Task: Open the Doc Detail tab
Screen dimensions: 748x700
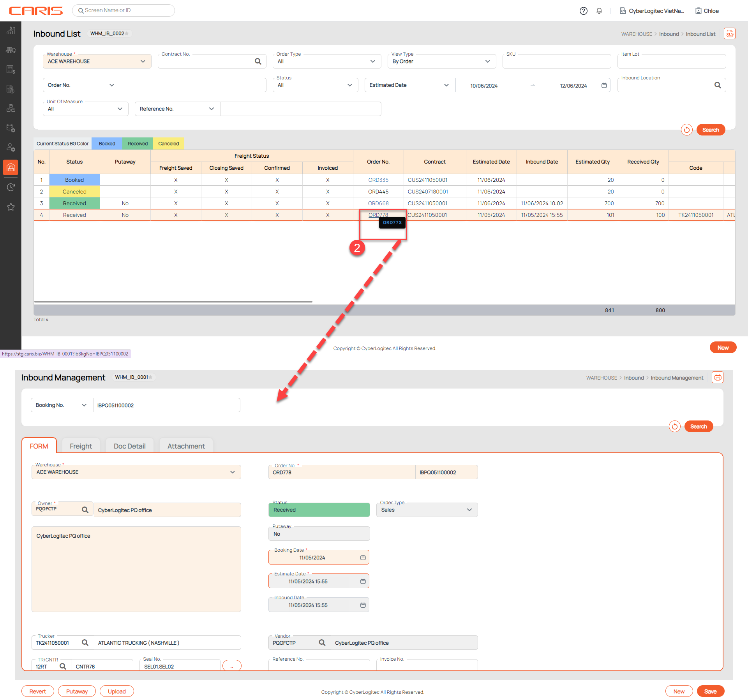Action: (129, 446)
